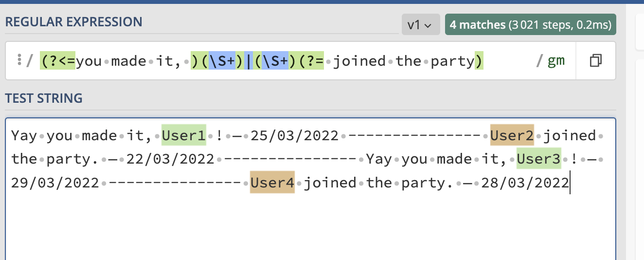Click the date 28/03/2022 in test string
Screen dimensions: 644x260
[x=525, y=183]
